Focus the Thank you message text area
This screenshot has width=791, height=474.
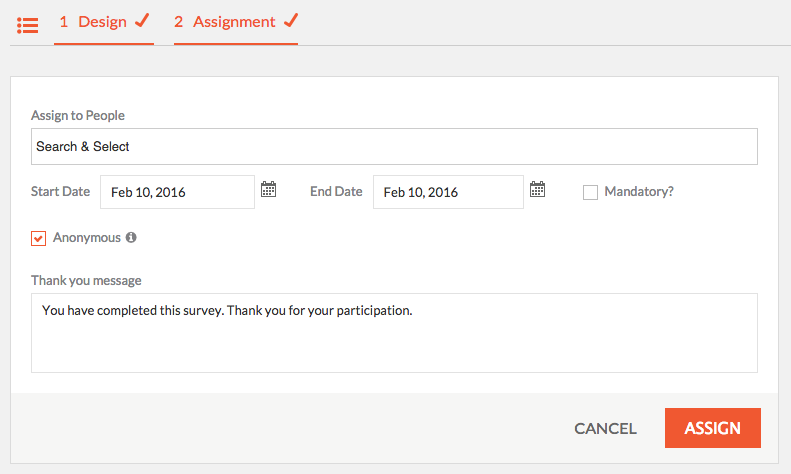click(394, 333)
